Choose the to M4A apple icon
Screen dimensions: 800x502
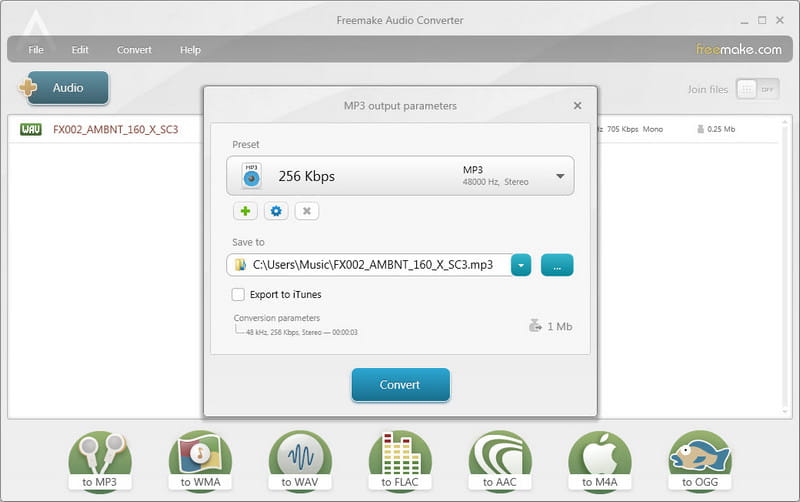[600, 461]
